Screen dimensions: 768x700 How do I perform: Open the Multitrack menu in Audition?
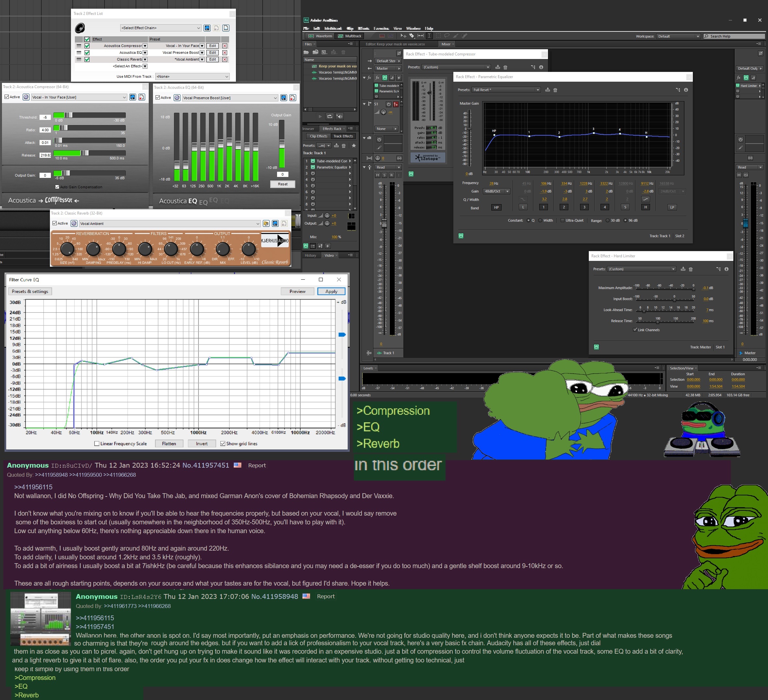(333, 28)
